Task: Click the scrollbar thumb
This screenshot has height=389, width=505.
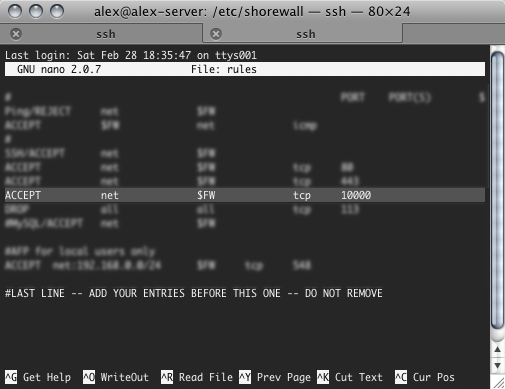Action: 498,190
